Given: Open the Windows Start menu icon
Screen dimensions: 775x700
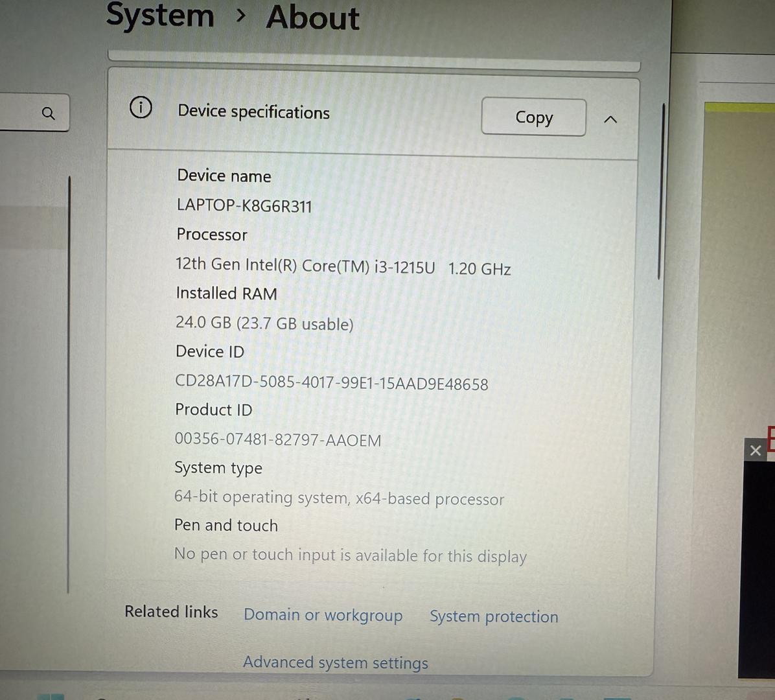Looking at the screenshot, I should (51, 696).
